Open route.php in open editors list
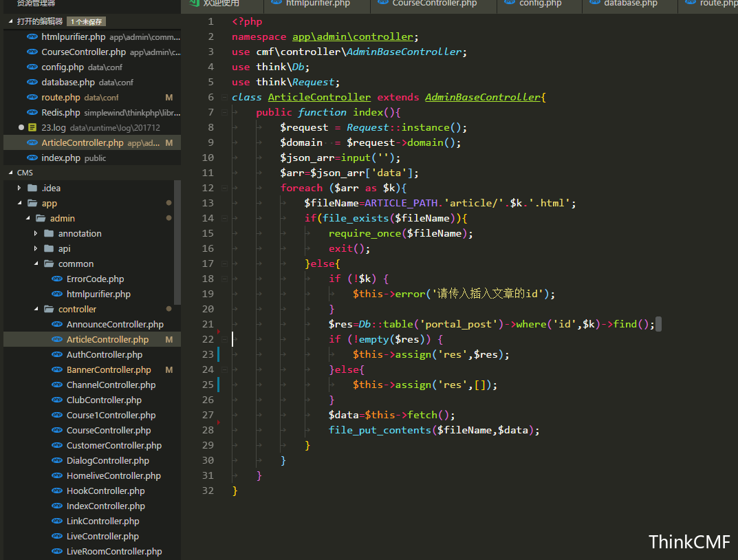Viewport: 738px width, 560px height. (x=92, y=98)
